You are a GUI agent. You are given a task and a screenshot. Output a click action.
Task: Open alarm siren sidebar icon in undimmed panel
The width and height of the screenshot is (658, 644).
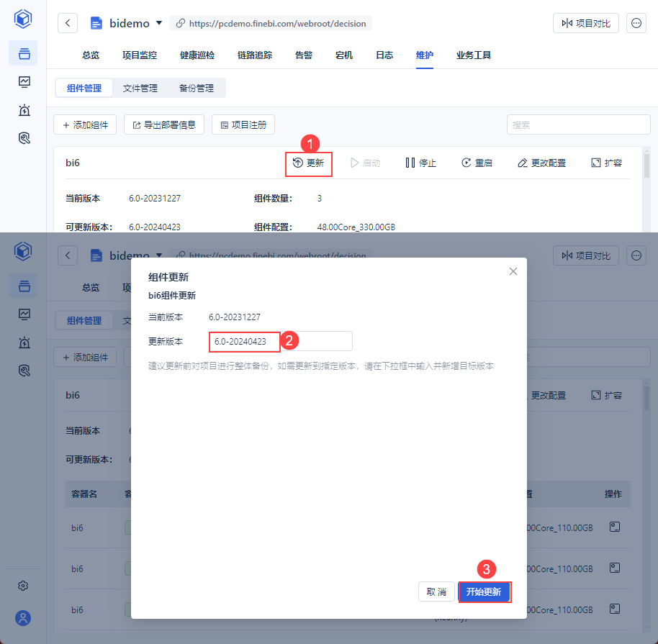click(x=24, y=110)
